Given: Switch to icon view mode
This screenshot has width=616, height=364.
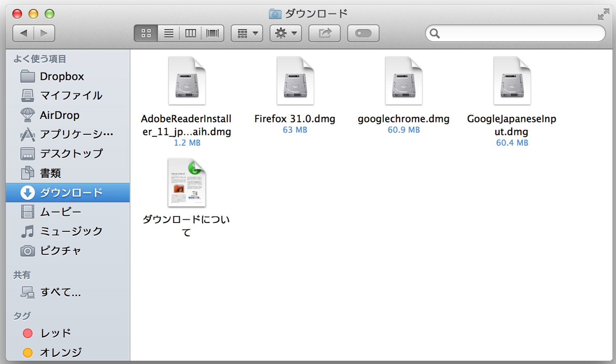Looking at the screenshot, I should (146, 33).
